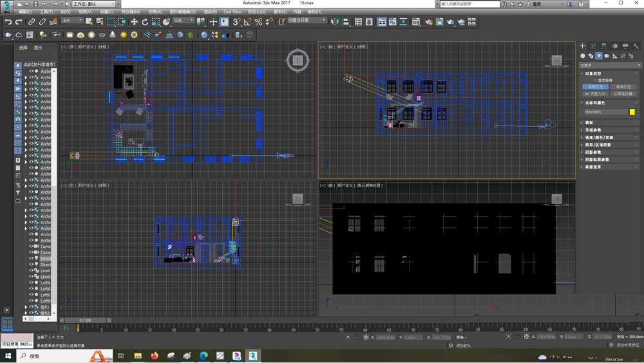
Task: Click the Undo arrow in main toolbar
Action: point(8,22)
